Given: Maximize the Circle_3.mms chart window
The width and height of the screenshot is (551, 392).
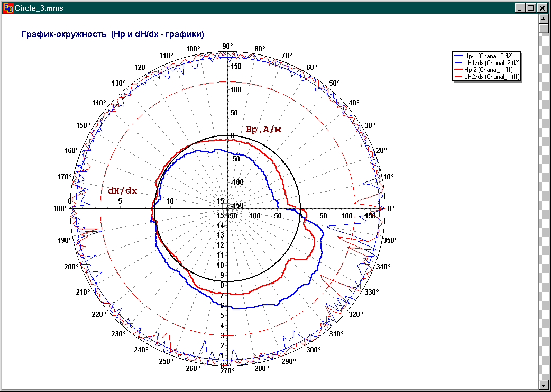Looking at the screenshot, I should 530,7.
